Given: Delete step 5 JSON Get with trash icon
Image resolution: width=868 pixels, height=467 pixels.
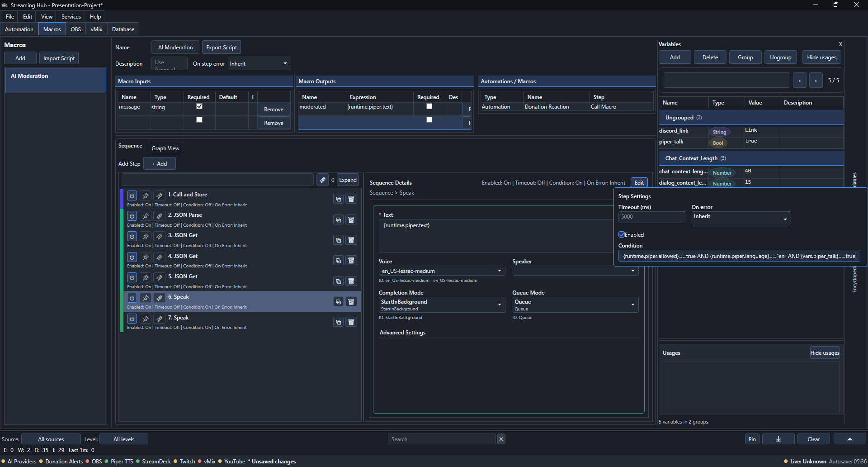Looking at the screenshot, I should tap(351, 281).
